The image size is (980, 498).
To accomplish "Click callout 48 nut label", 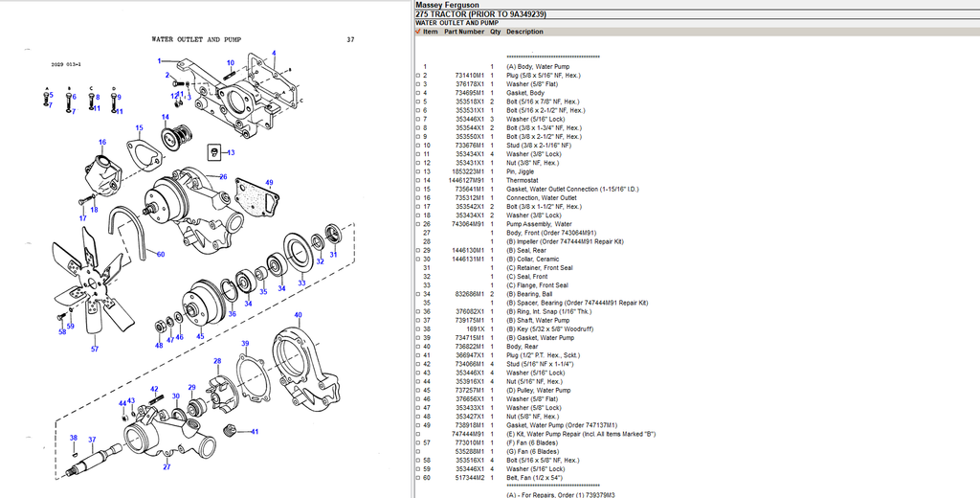I will coord(159,346).
